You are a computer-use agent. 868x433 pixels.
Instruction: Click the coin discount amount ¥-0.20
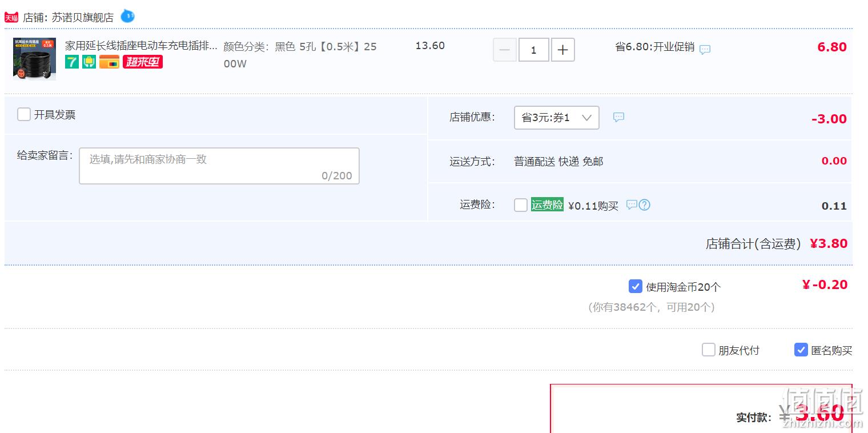825,284
